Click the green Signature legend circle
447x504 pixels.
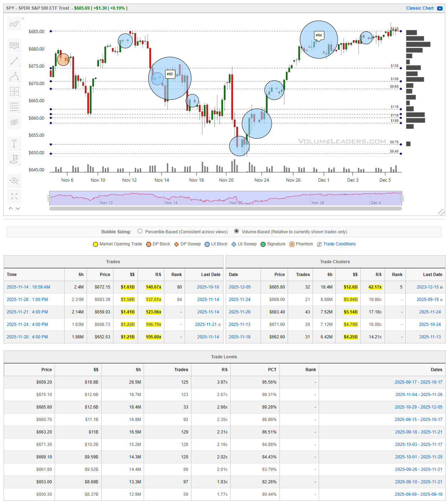(x=263, y=244)
